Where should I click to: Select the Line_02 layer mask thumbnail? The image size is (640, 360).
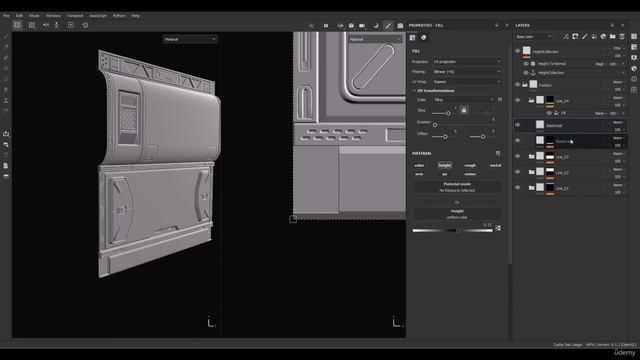pyautogui.click(x=550, y=172)
